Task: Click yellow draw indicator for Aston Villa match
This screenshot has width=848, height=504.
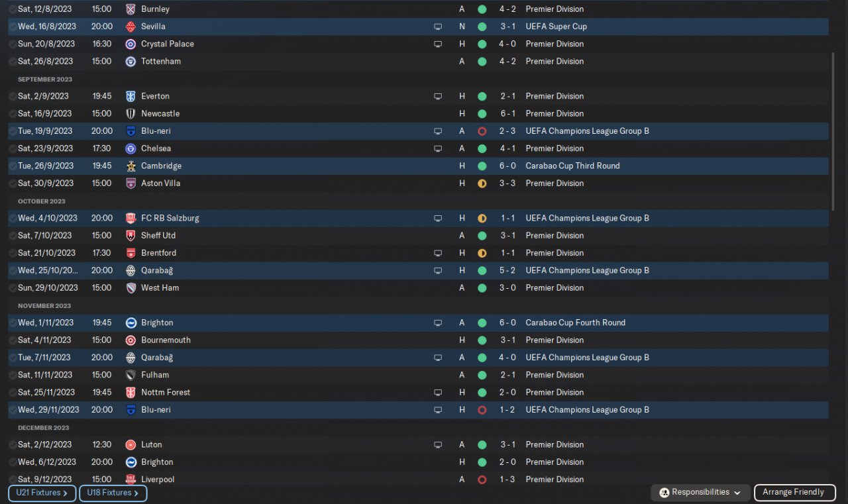Action: 482,183
